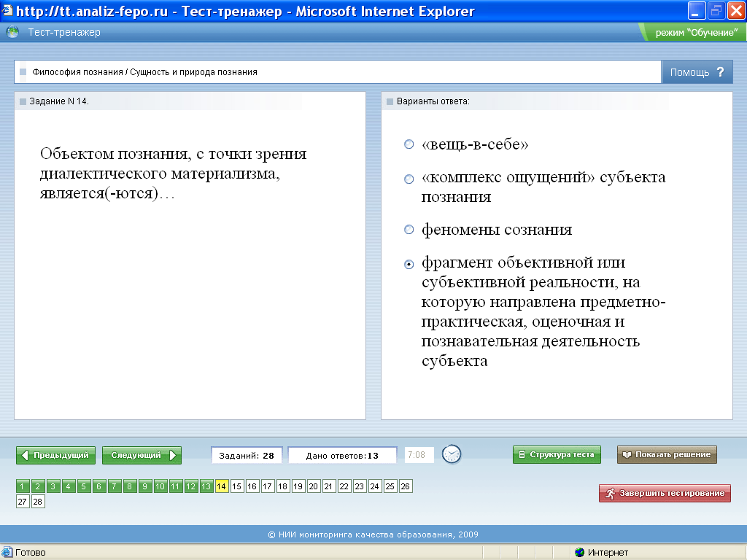
Task: Jump to question 18
Action: click(x=282, y=486)
